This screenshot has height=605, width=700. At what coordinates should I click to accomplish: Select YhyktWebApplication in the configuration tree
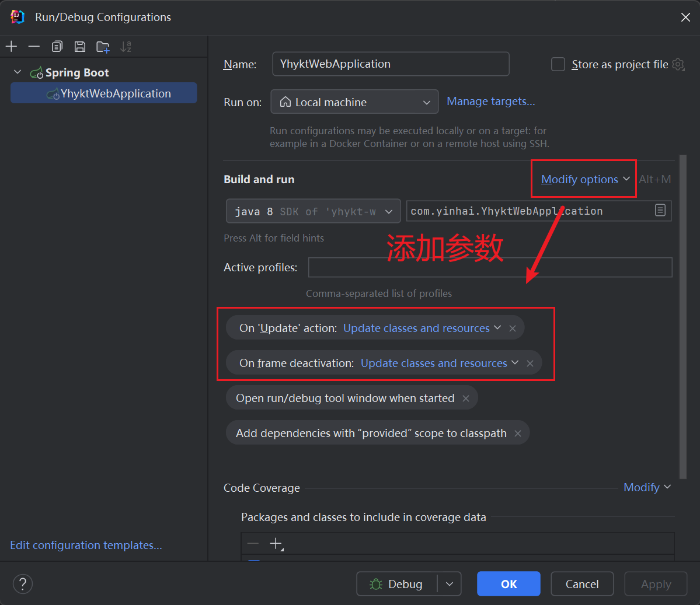coord(103,93)
